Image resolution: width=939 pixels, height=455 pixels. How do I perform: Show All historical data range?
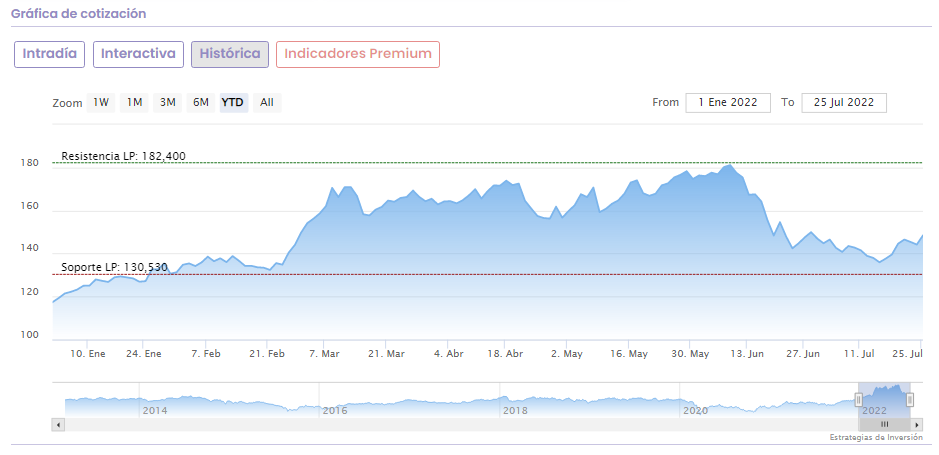(x=267, y=102)
